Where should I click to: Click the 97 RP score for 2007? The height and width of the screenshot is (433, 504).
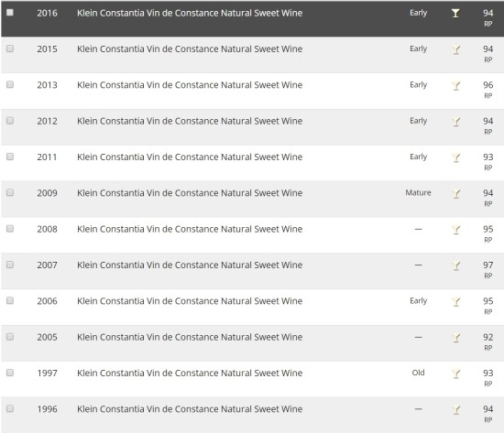[488, 269]
